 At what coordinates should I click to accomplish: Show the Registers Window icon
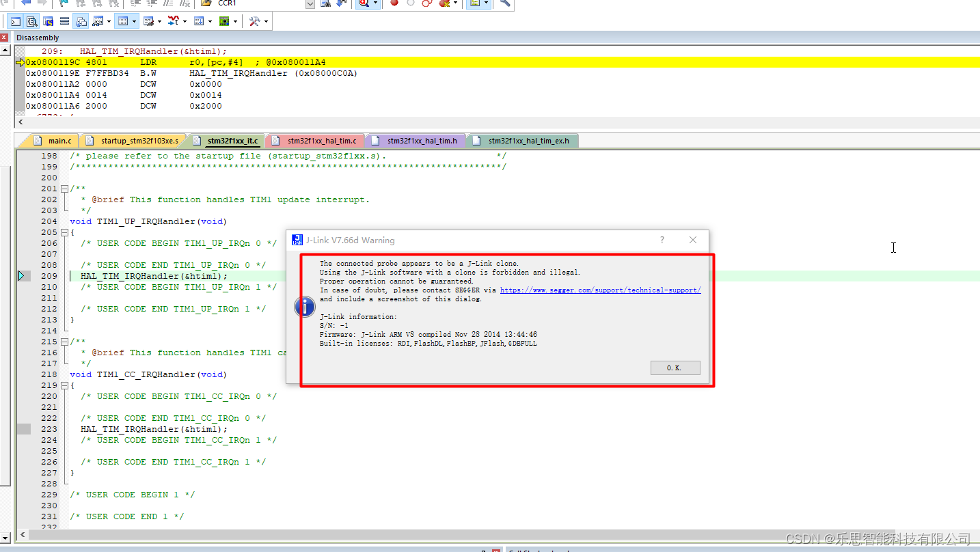(x=64, y=22)
